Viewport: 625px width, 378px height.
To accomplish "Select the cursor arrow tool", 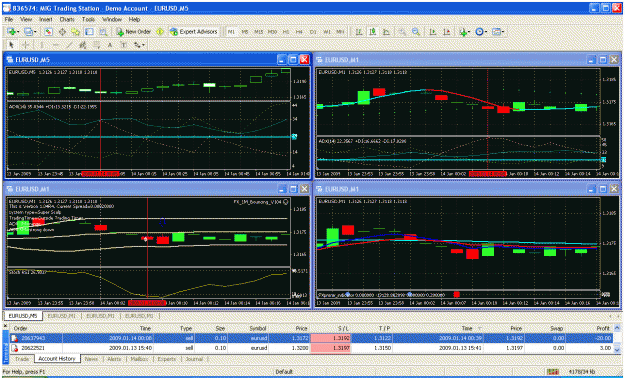I will (x=11, y=45).
